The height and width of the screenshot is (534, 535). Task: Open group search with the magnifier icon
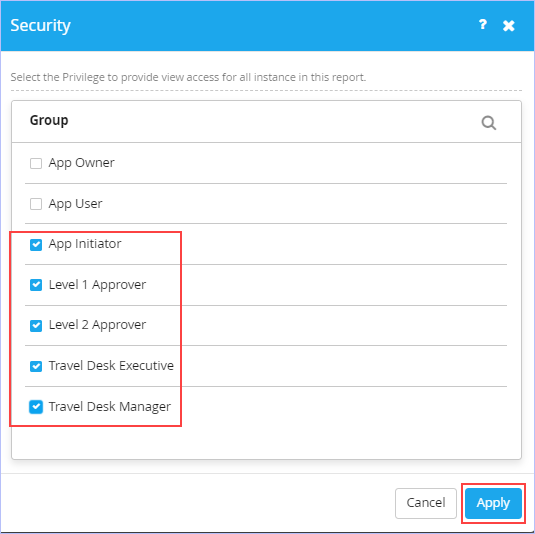[489, 122]
